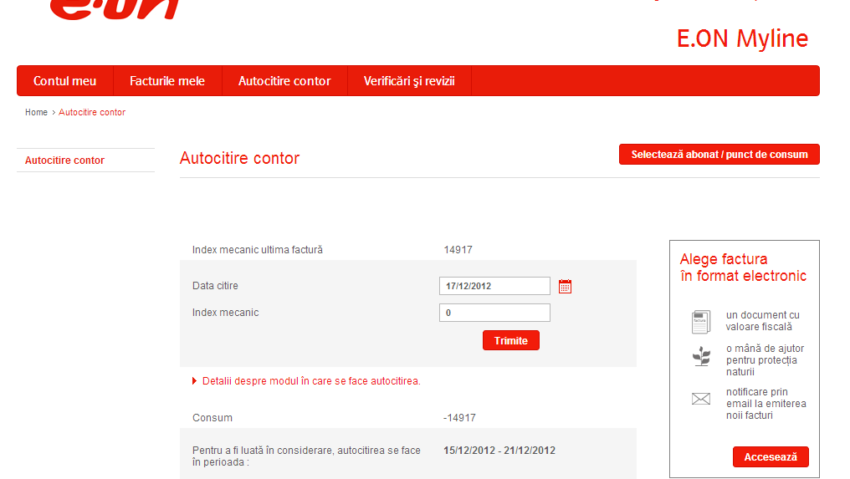
Task: Click the Accesează button
Action: pyautogui.click(x=770, y=457)
